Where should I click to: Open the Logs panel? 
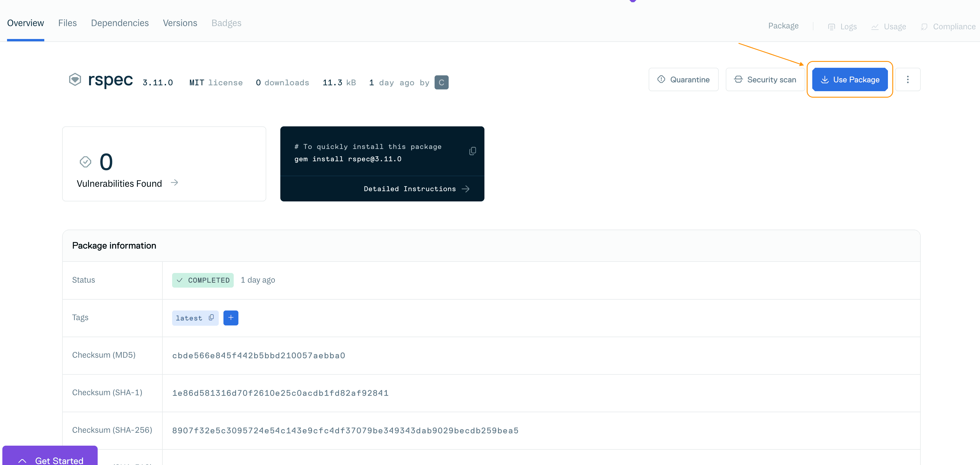(842, 26)
